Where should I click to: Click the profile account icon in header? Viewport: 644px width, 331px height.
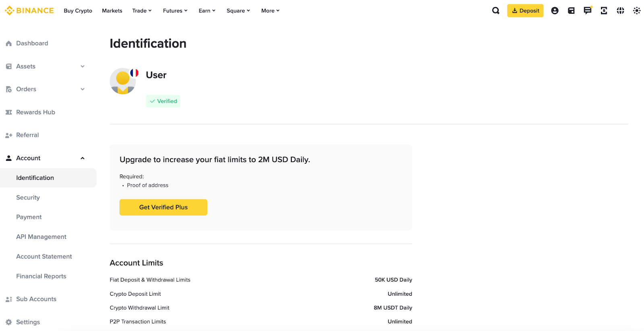pyautogui.click(x=555, y=11)
